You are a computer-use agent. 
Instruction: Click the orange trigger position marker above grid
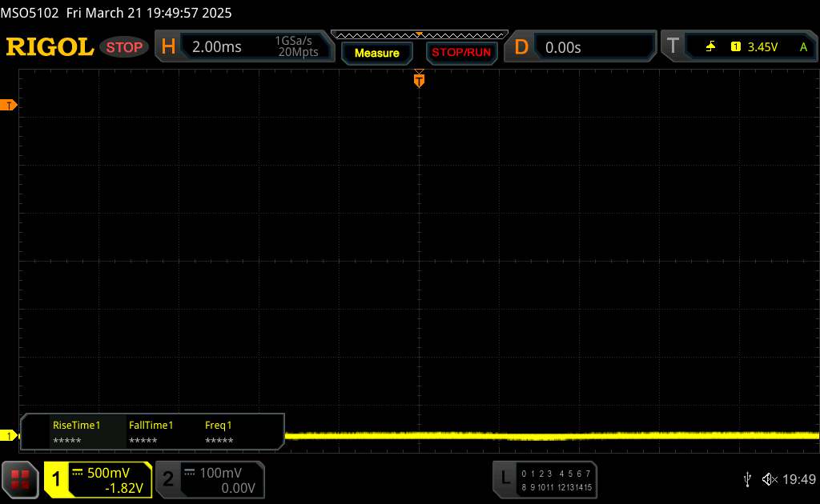[x=419, y=80]
